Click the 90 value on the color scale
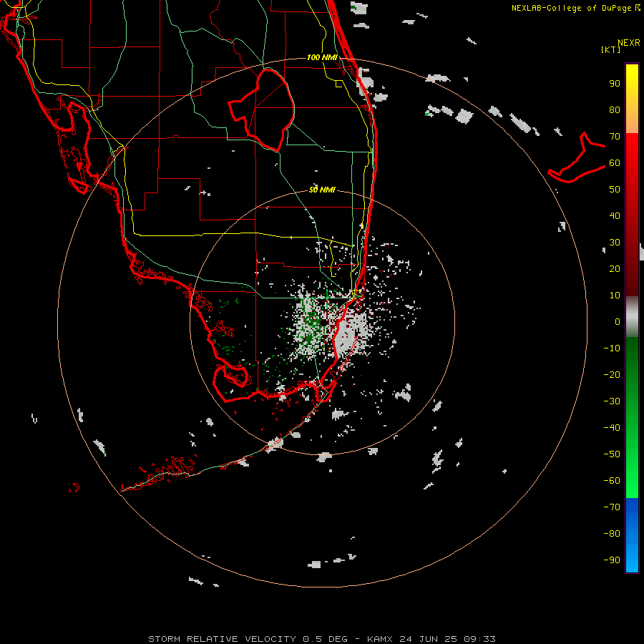The height and width of the screenshot is (644, 644). (615, 84)
